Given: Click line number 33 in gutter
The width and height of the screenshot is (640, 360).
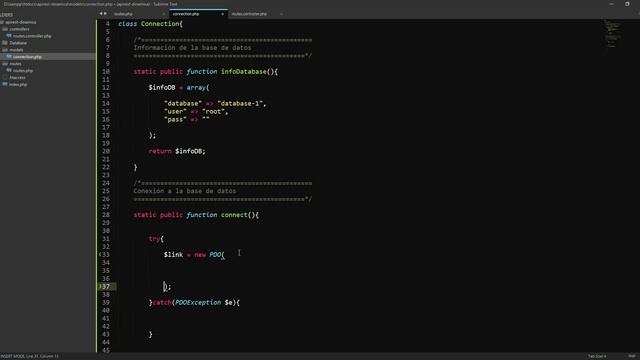Looking at the screenshot, I should click(106, 255).
